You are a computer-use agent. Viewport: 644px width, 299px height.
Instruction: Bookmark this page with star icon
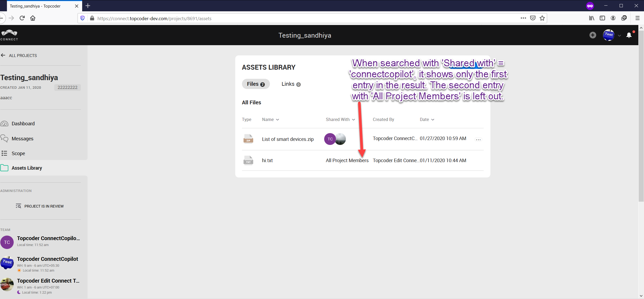[x=542, y=18]
